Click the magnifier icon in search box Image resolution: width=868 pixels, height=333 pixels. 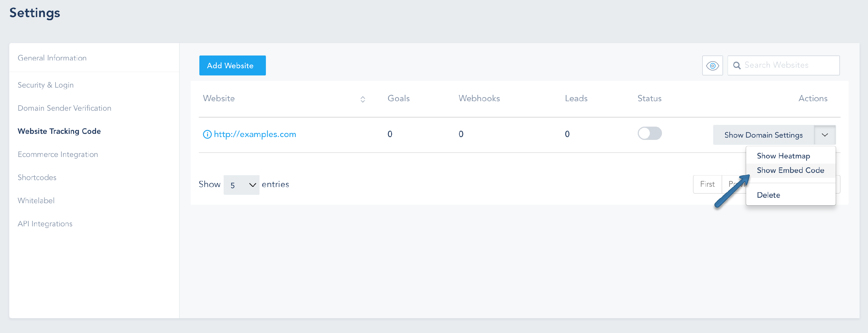pyautogui.click(x=737, y=66)
